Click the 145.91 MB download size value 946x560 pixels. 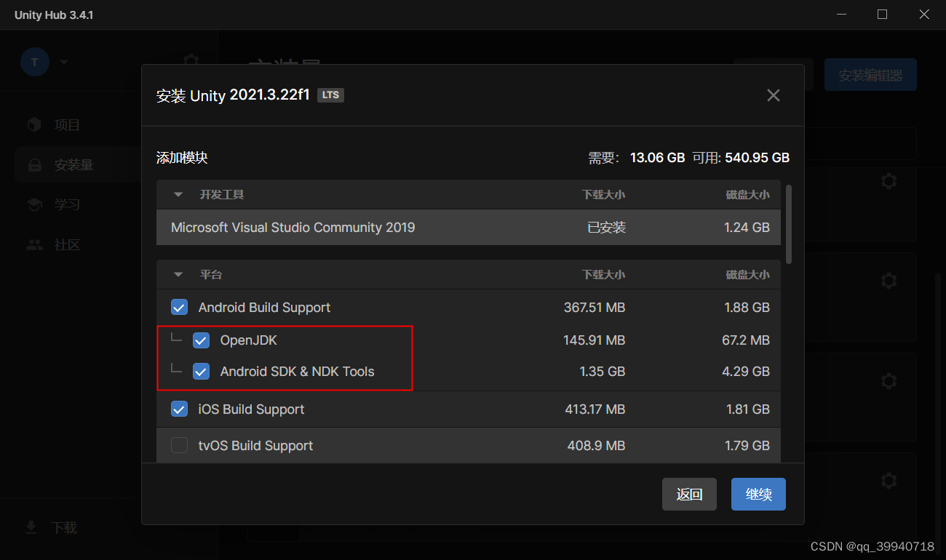coord(595,340)
